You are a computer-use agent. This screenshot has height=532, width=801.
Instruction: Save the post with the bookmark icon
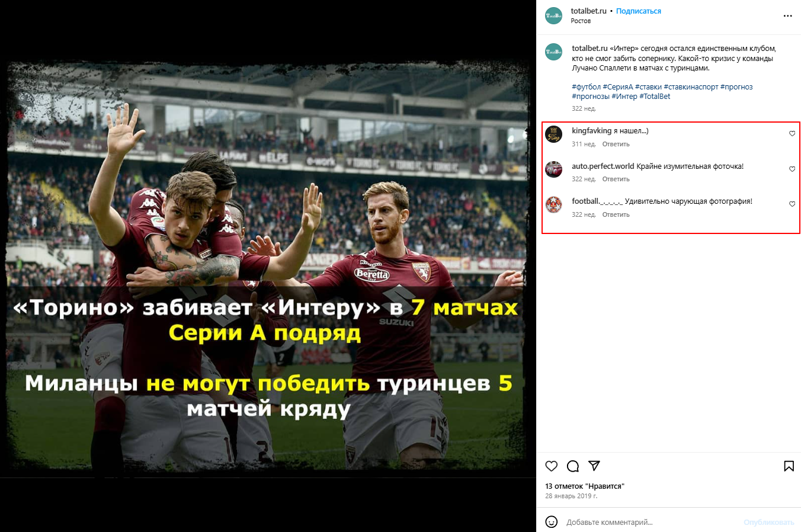point(789,466)
